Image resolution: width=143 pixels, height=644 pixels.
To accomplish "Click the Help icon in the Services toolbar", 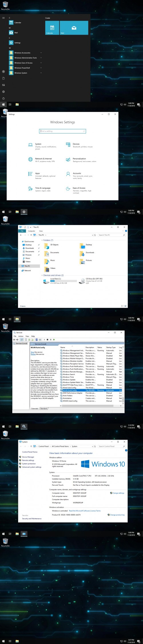I will coord(37,340).
